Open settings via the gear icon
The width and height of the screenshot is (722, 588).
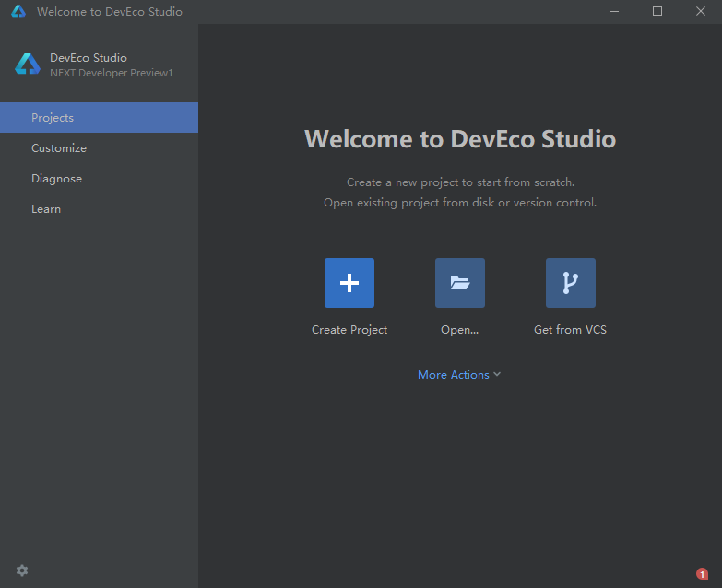(x=22, y=570)
